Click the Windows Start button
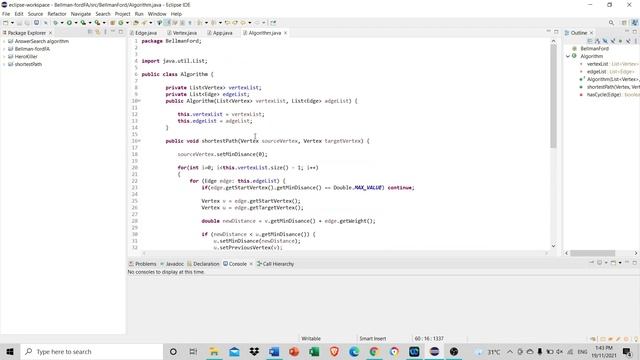This screenshot has height=360, width=640. pyautogui.click(x=10, y=351)
